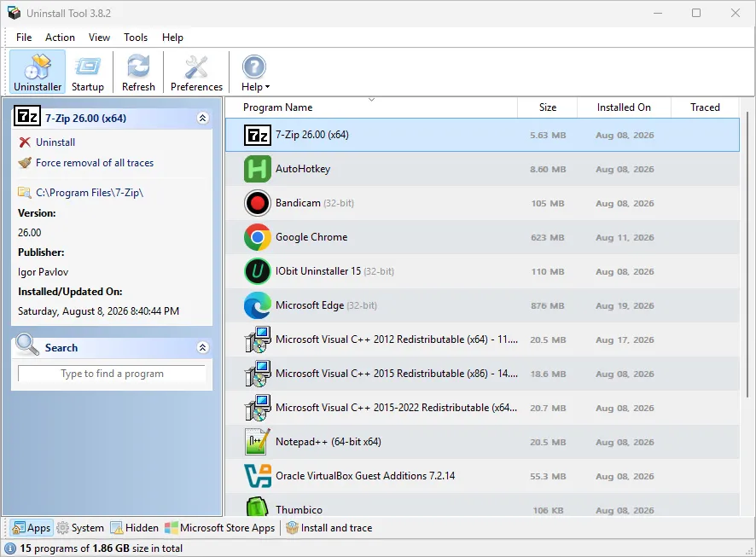Sort by Traced column header
756x557 pixels.
tap(705, 107)
